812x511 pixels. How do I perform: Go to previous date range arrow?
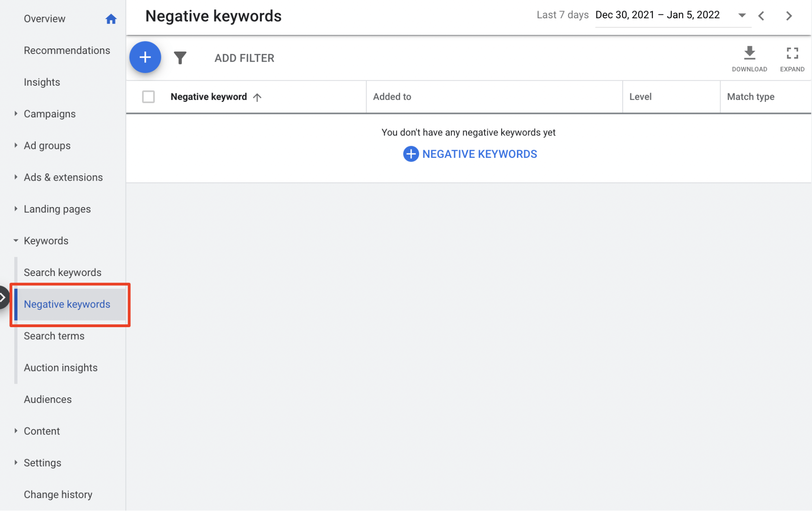[x=761, y=16]
